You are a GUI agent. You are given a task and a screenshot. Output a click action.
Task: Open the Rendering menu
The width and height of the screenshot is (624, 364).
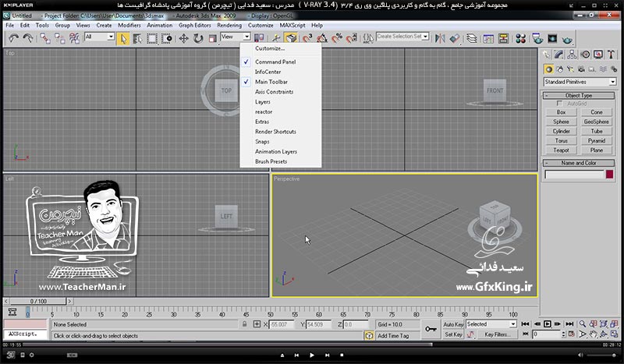pos(229,25)
